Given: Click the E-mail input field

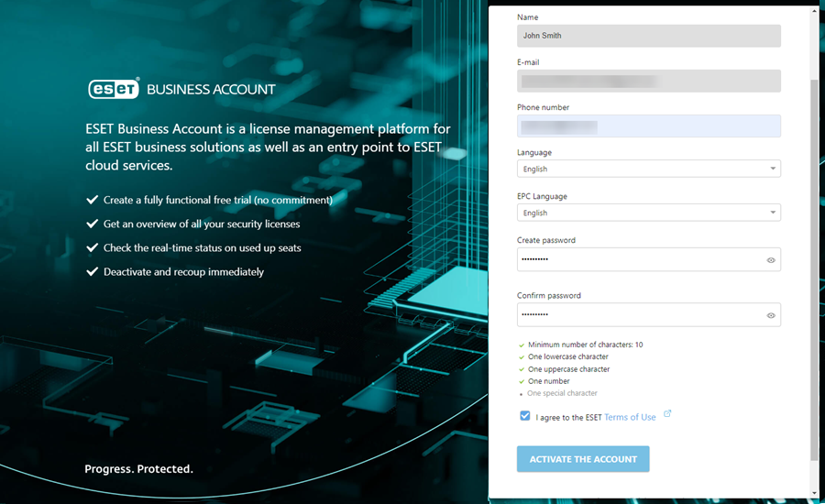Looking at the screenshot, I should (x=649, y=81).
